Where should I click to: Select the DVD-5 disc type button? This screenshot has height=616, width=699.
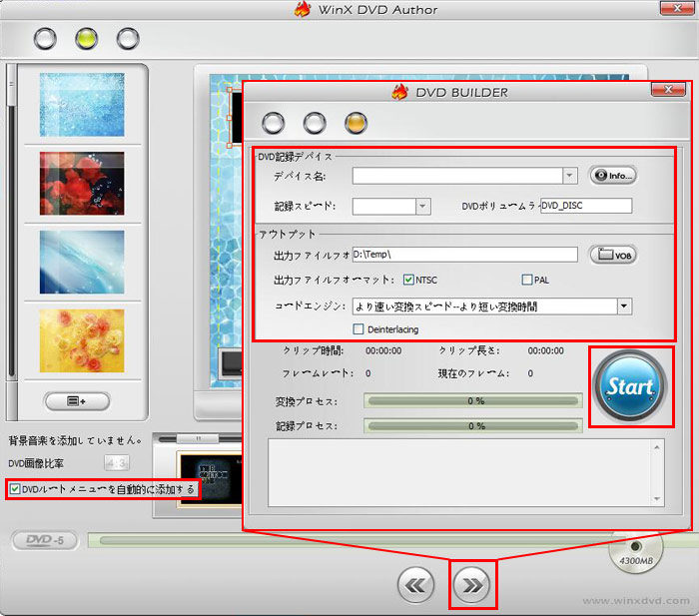click(45, 541)
